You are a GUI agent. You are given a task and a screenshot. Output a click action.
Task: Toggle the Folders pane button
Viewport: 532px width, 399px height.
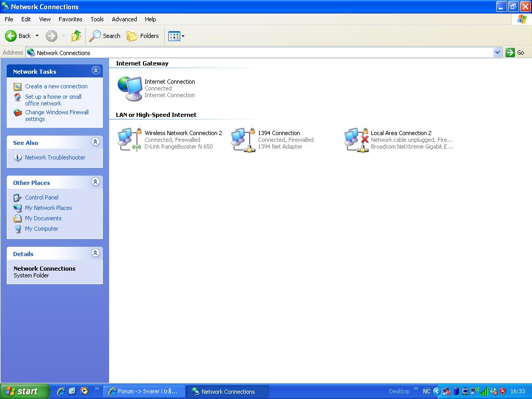(x=143, y=36)
